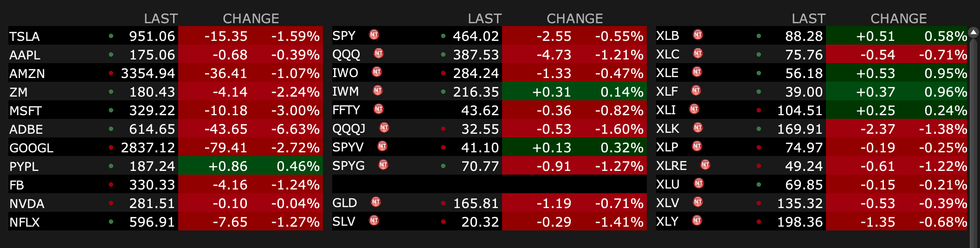Screen dimensions: 980x248
Task: Select the NT badge next to XLK
Action: 698,128
